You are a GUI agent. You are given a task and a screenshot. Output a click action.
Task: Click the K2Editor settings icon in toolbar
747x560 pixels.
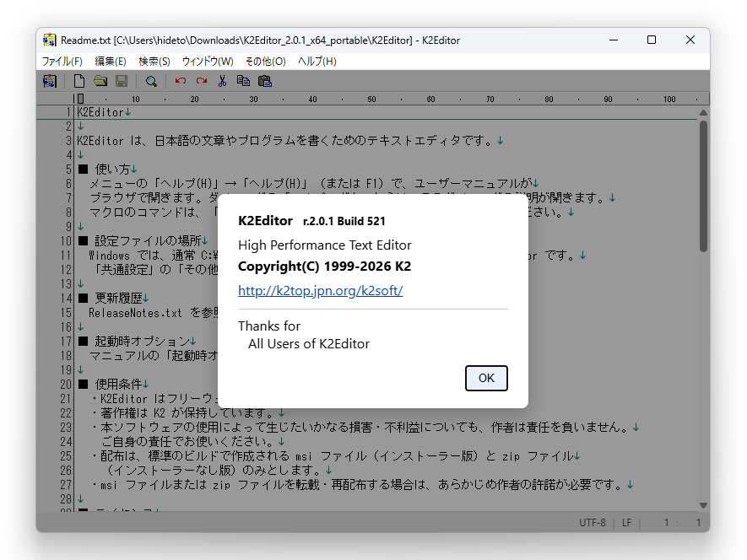(x=50, y=82)
